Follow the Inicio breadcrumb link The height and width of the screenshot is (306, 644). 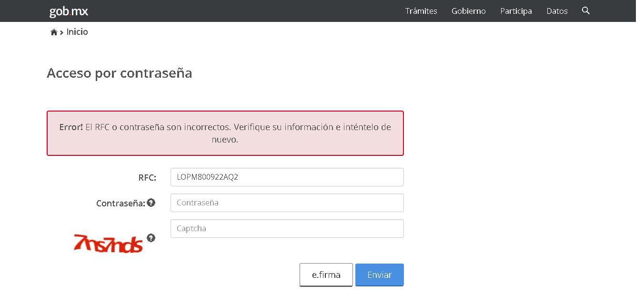point(77,32)
